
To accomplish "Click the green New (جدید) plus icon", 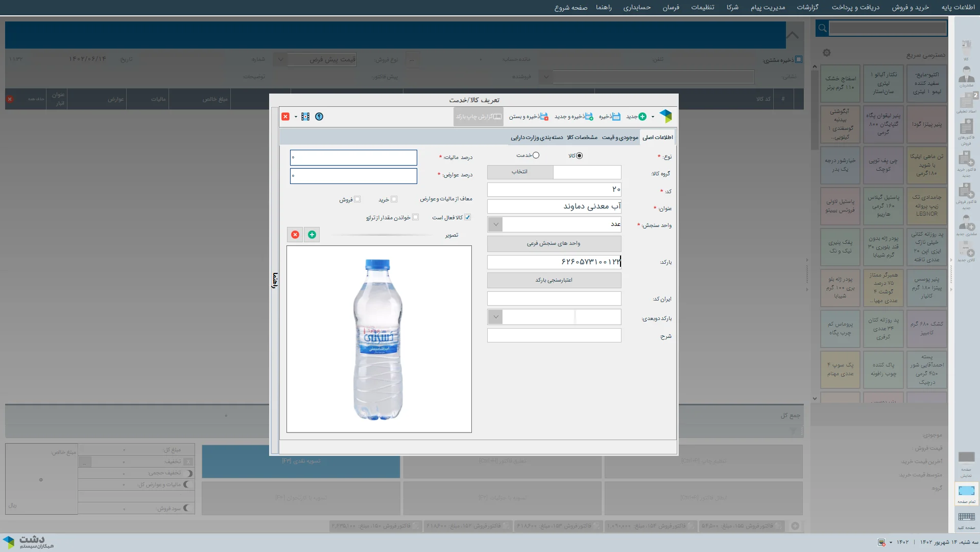I will (x=642, y=117).
